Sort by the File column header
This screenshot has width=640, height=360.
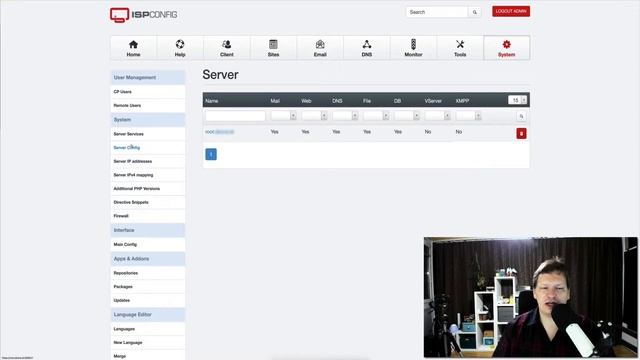click(367, 101)
